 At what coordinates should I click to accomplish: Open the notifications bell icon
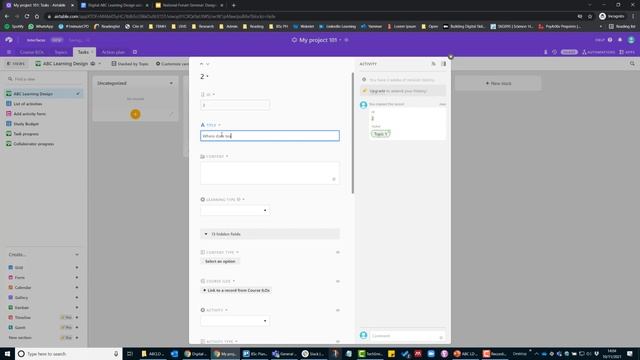(x=620, y=40)
